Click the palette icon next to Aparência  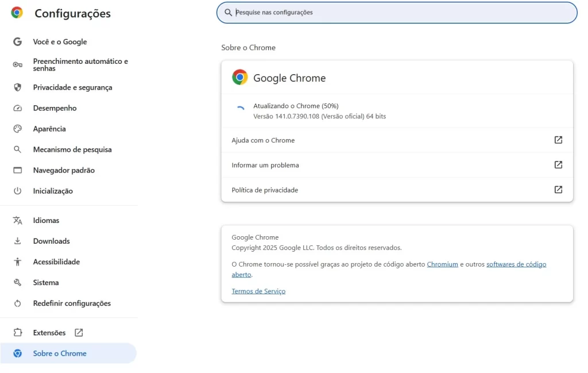coord(17,129)
